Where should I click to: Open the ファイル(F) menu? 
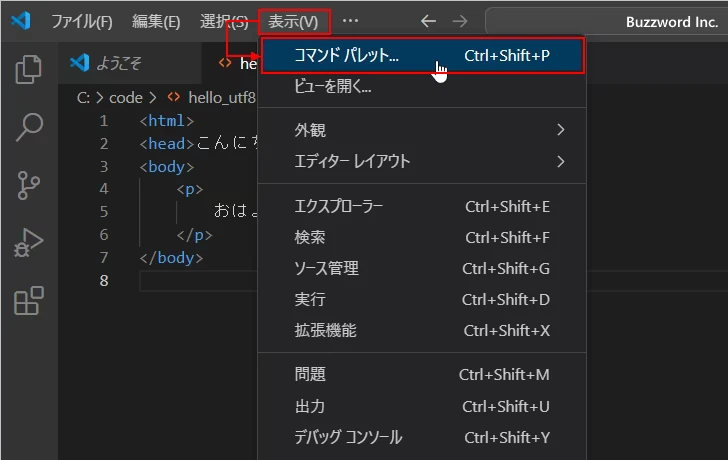81,21
